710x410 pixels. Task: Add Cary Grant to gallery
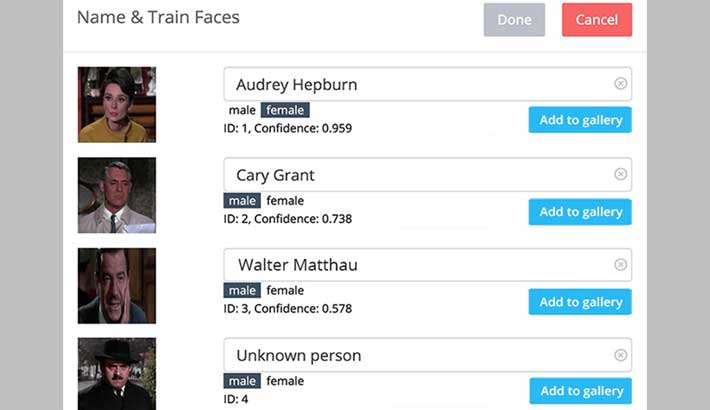pos(580,211)
